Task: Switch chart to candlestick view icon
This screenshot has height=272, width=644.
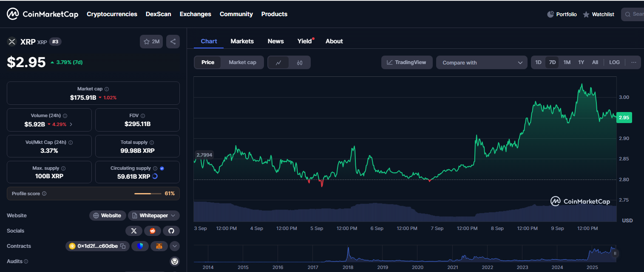Action: click(x=300, y=62)
